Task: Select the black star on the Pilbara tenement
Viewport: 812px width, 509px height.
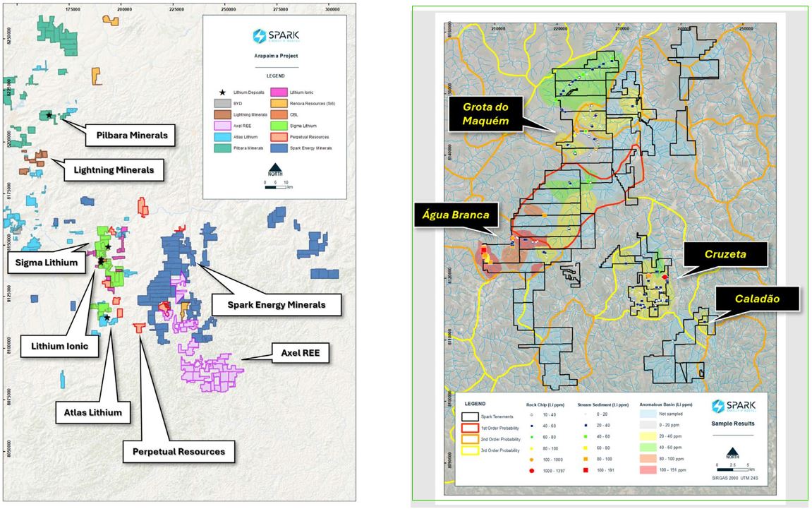Action: (49, 115)
